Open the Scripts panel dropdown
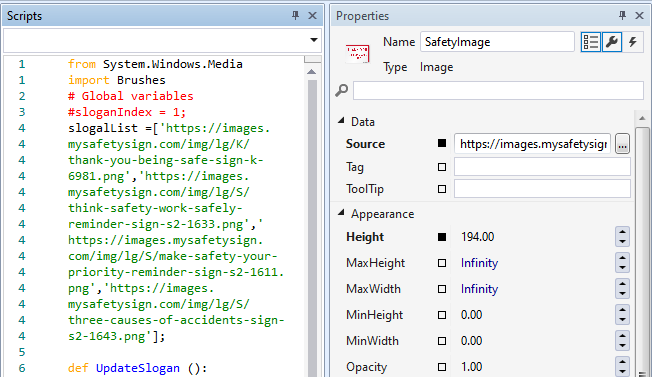Screen dimensions: 654x377 [x=314, y=40]
